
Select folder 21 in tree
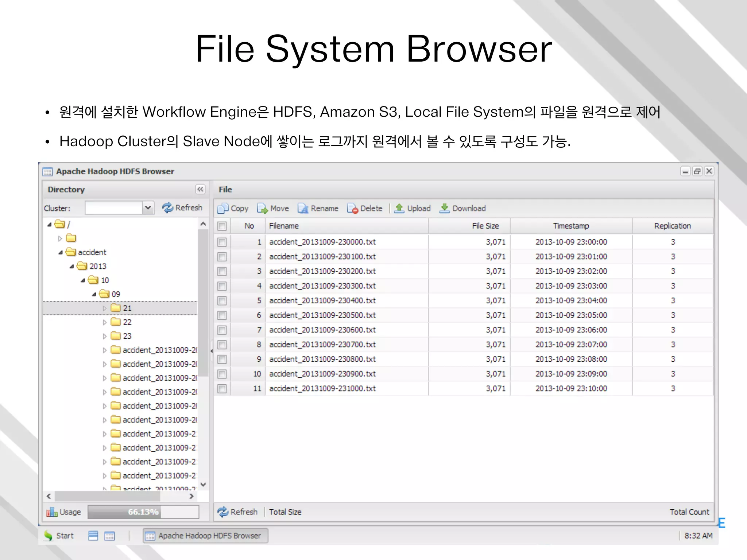(x=120, y=308)
